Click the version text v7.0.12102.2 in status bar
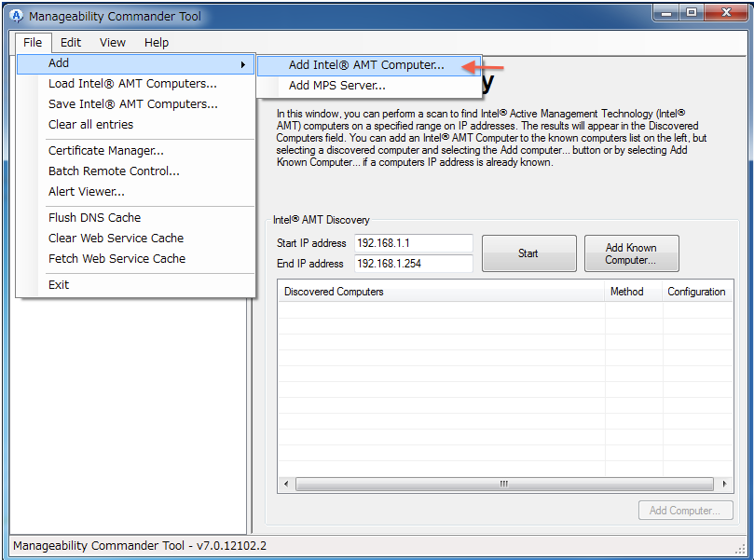 click(231, 546)
